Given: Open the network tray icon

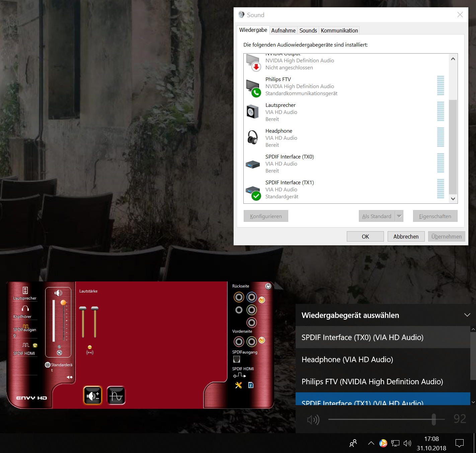Looking at the screenshot, I should point(395,443).
